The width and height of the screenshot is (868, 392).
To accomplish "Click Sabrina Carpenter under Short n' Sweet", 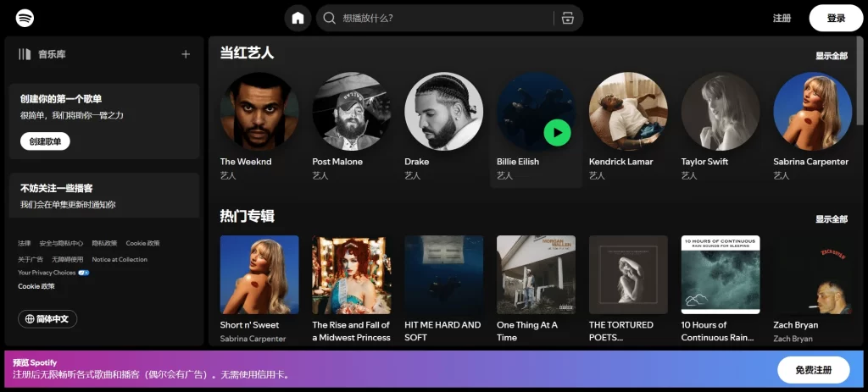I will click(253, 339).
